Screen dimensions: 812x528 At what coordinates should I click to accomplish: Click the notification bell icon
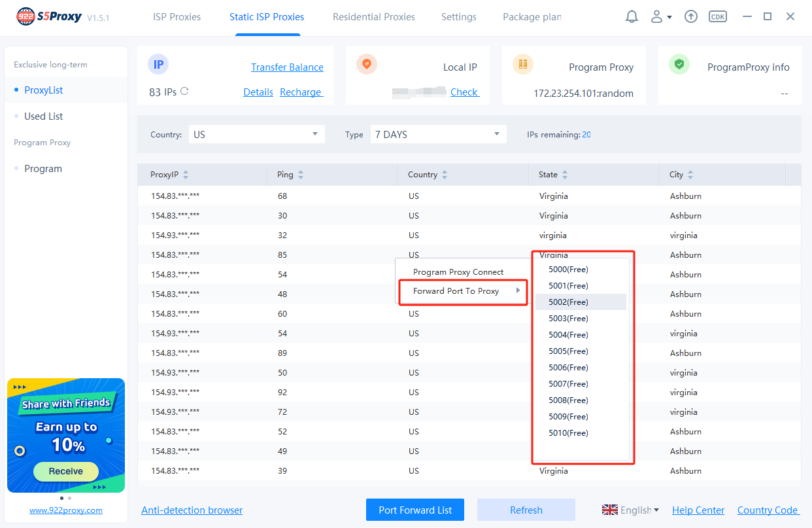[632, 17]
